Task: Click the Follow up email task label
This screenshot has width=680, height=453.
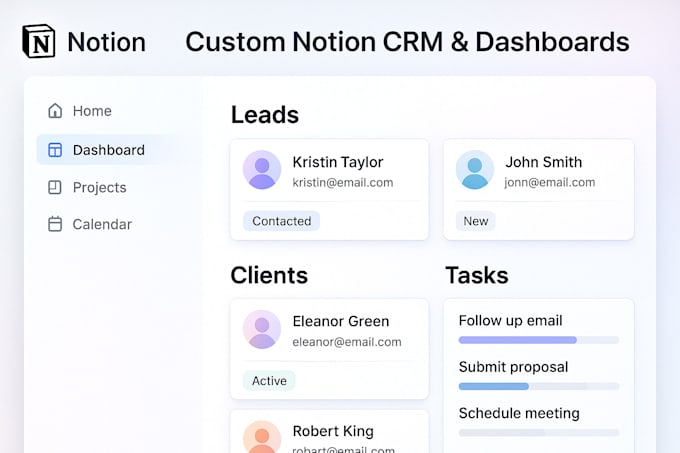Action: click(510, 321)
